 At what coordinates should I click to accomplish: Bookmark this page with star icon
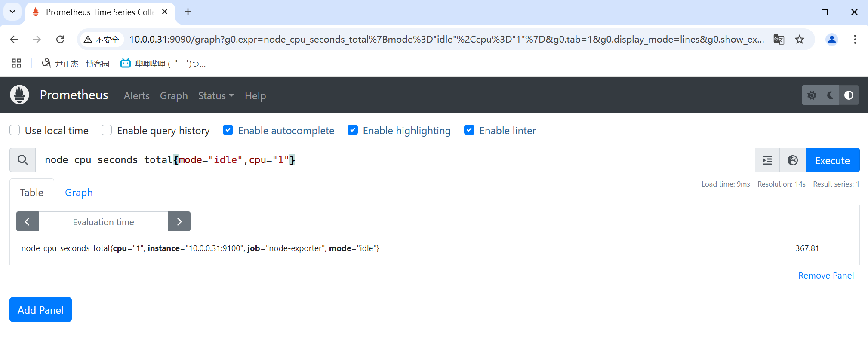pyautogui.click(x=800, y=40)
